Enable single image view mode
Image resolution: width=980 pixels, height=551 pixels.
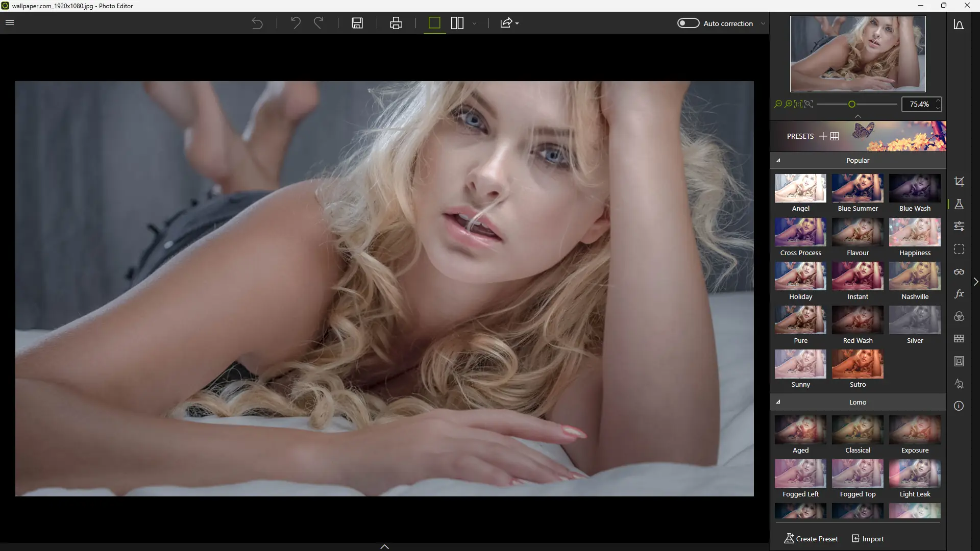click(x=434, y=23)
